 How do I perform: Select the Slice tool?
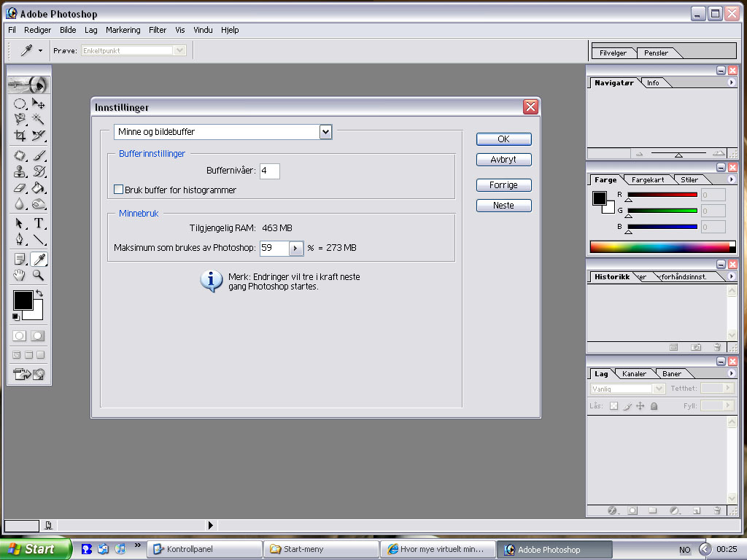[38, 136]
